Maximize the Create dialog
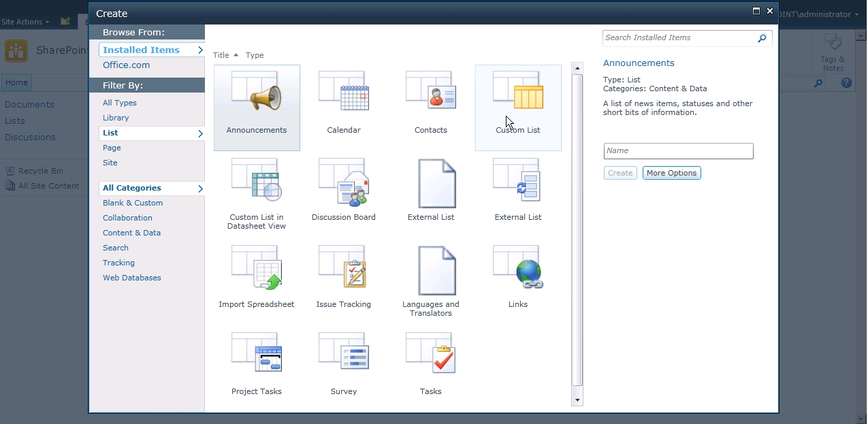This screenshot has width=868, height=424. [756, 11]
